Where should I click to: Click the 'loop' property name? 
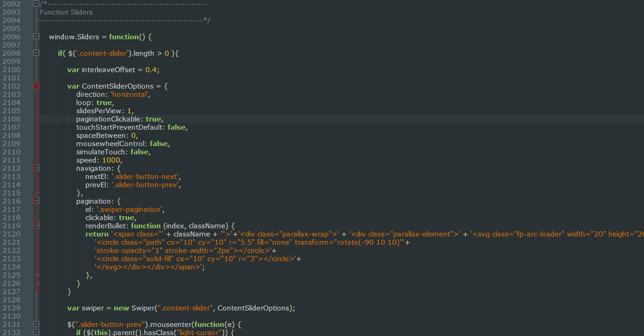84,103
